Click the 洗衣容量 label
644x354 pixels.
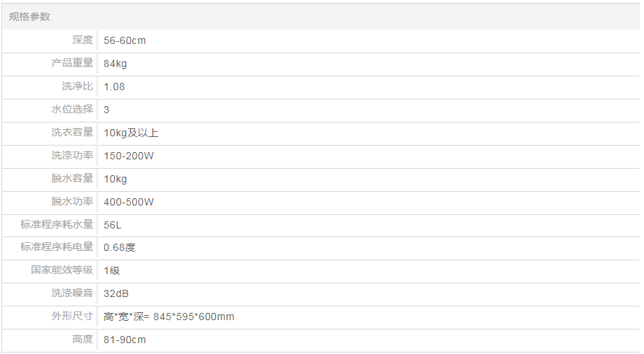72,133
